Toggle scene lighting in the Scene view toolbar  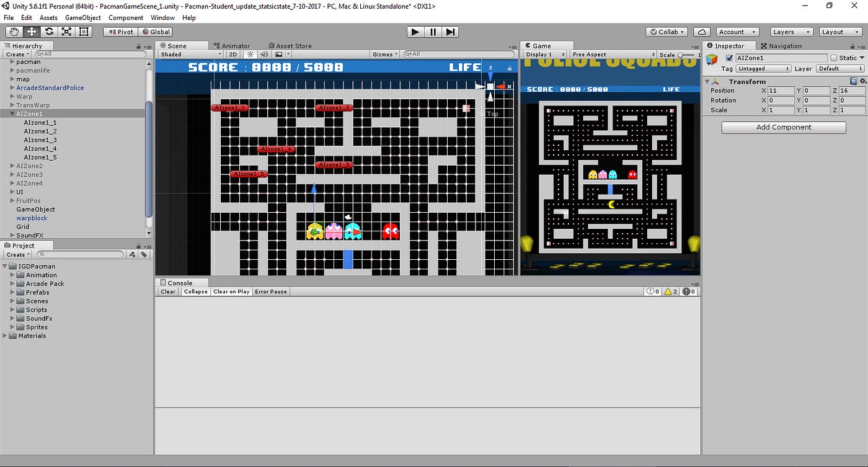[249, 54]
